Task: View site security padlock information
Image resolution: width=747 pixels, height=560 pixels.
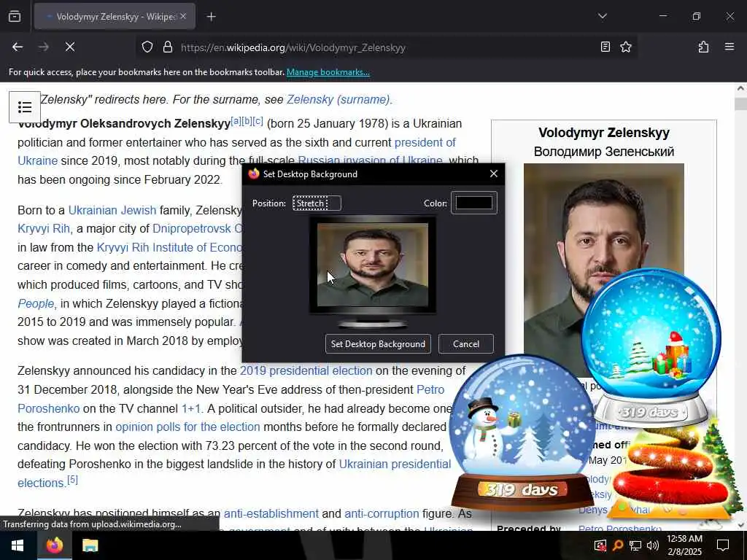Action: coord(167,47)
